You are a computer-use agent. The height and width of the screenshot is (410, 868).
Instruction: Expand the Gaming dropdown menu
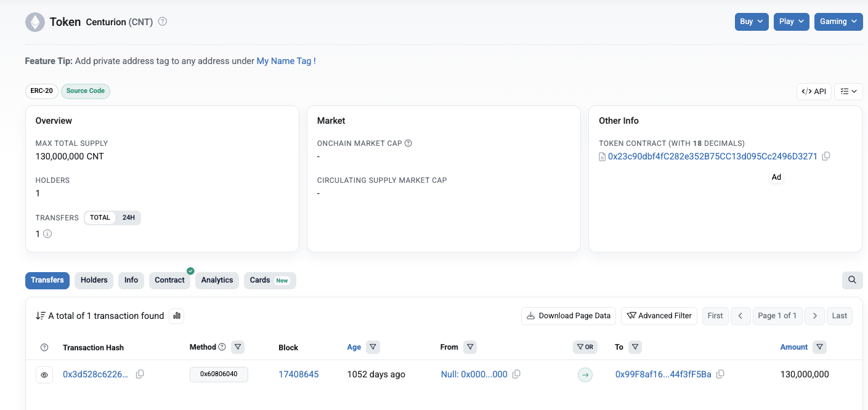coord(838,22)
